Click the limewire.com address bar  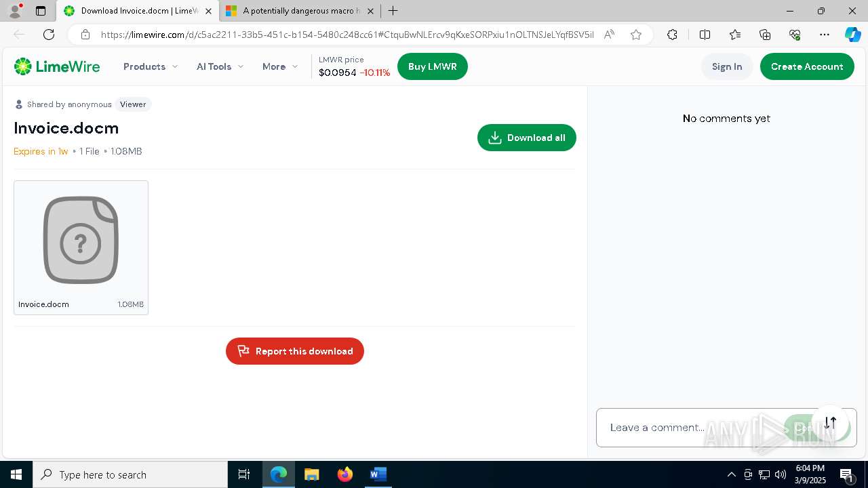click(x=347, y=35)
